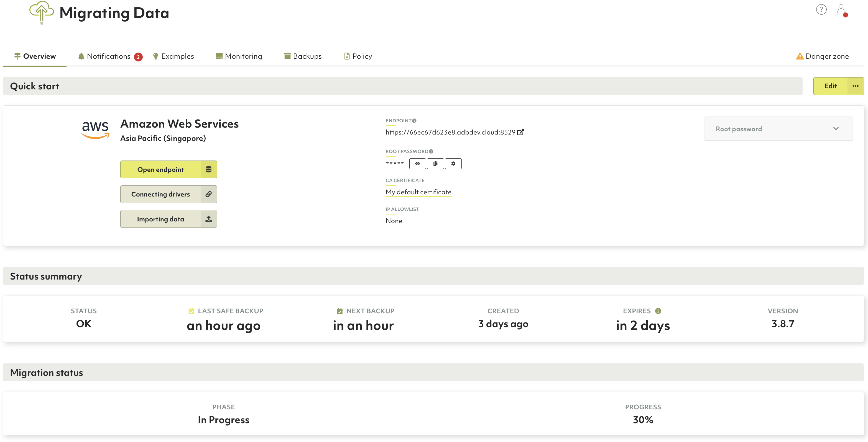Click the Open endpoint button
Screen dimensions: 868x442
pos(168,170)
